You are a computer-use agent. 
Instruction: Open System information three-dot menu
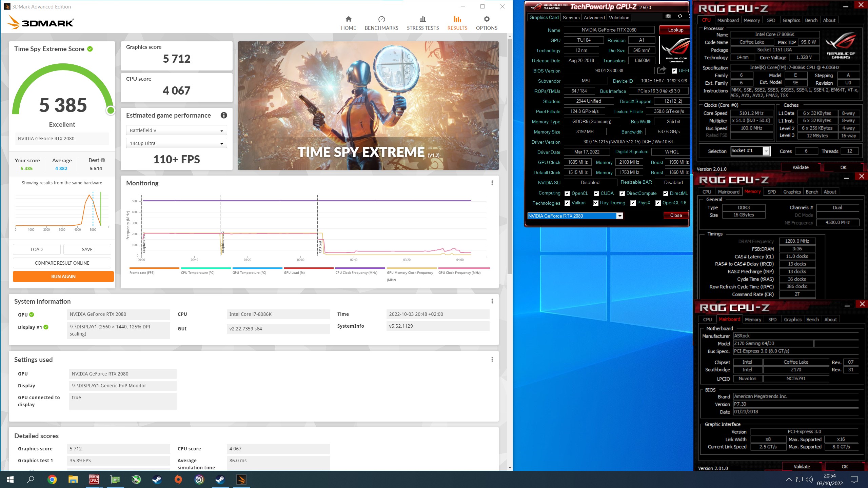(492, 301)
